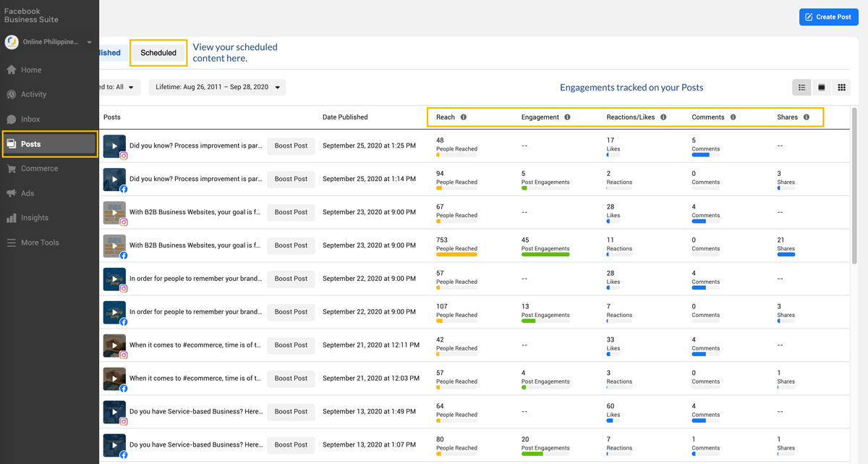The height and width of the screenshot is (464, 868).
Task: Boost the 753 People Reached post
Action: click(x=291, y=245)
